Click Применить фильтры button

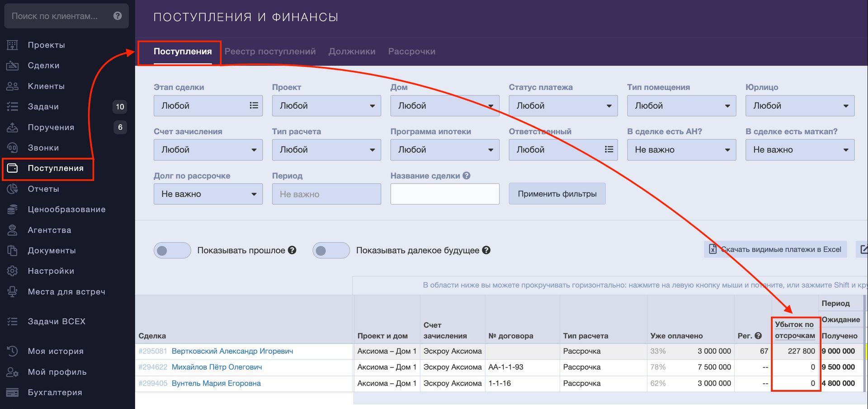pyautogui.click(x=557, y=194)
